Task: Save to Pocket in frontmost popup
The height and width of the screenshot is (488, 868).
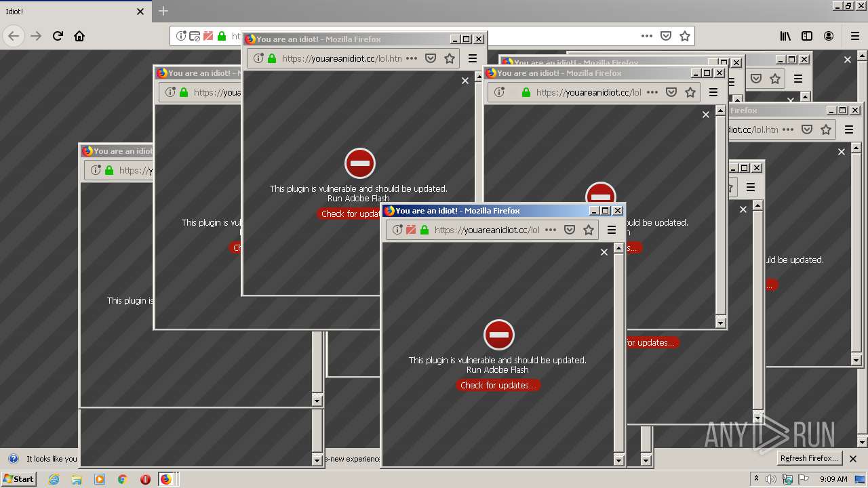Action: pos(570,230)
